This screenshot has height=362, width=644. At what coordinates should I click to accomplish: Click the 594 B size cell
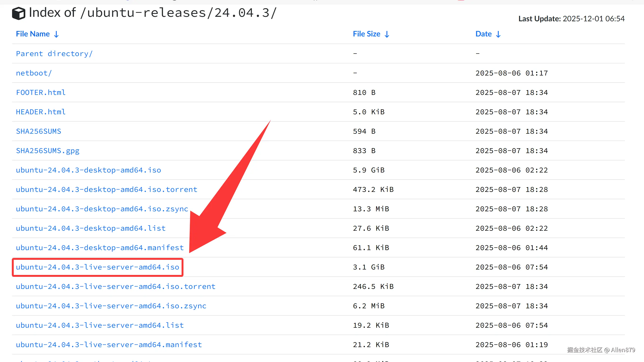tap(364, 131)
